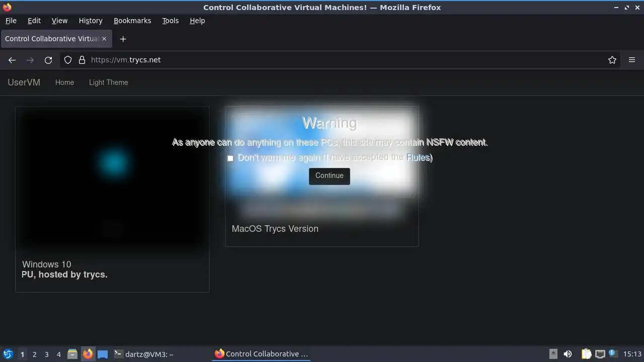The image size is (644, 362).
Task: Check the "Don't warn me again" checkbox
Action: tap(230, 158)
